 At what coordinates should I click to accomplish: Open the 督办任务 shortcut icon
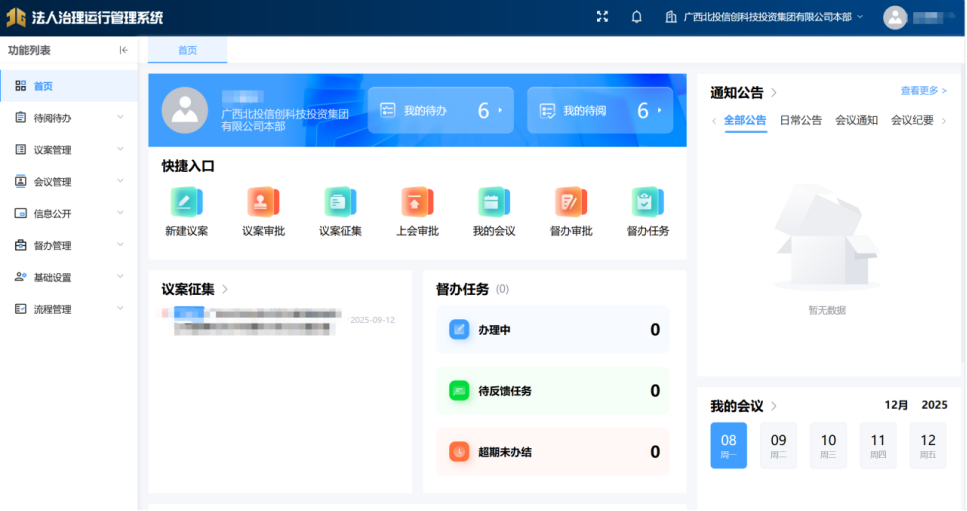[648, 203]
